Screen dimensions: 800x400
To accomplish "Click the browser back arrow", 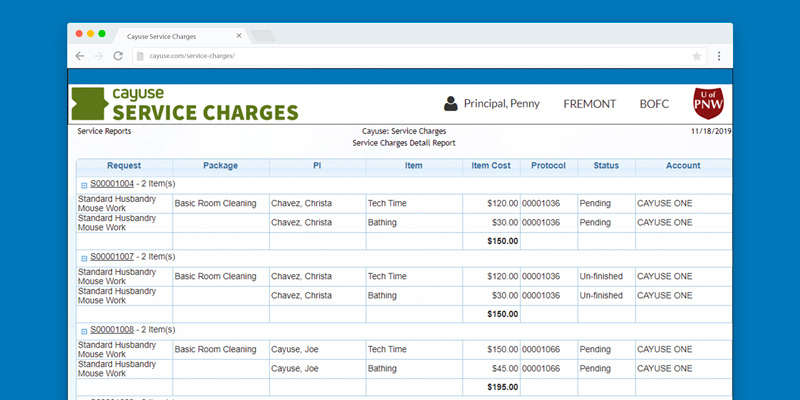I will click(x=80, y=56).
